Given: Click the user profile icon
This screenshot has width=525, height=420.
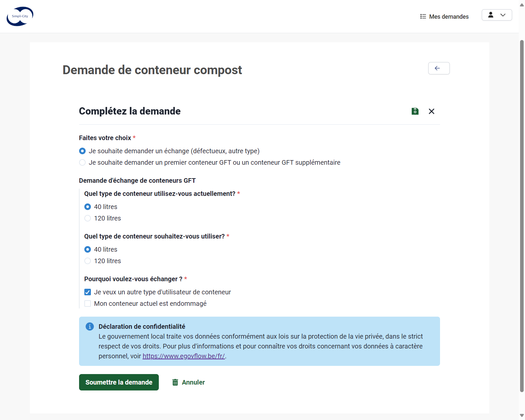Looking at the screenshot, I should tap(491, 15).
